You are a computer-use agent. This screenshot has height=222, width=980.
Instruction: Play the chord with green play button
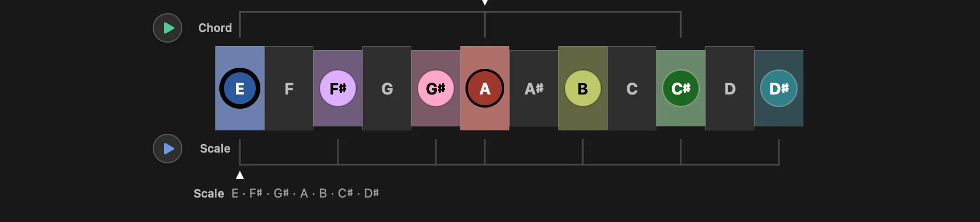(x=168, y=28)
